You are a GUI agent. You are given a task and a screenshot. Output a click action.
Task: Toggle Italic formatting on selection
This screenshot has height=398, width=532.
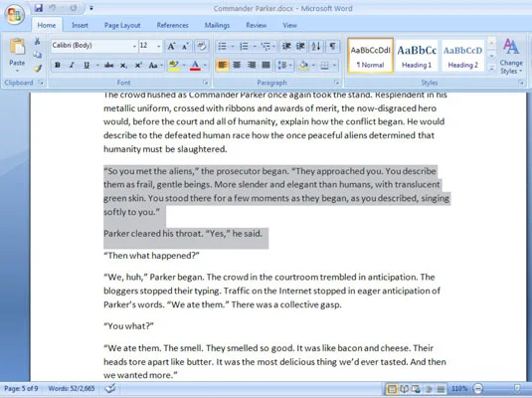[72, 66]
